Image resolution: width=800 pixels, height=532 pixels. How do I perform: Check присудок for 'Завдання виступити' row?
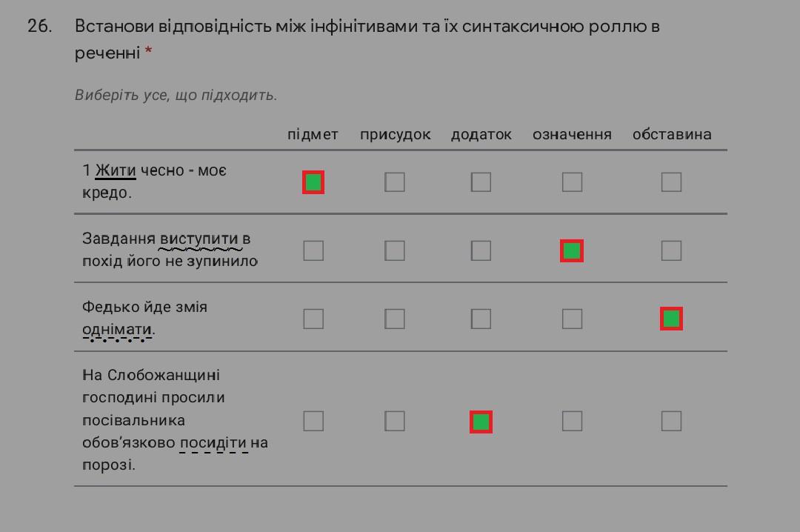394,250
